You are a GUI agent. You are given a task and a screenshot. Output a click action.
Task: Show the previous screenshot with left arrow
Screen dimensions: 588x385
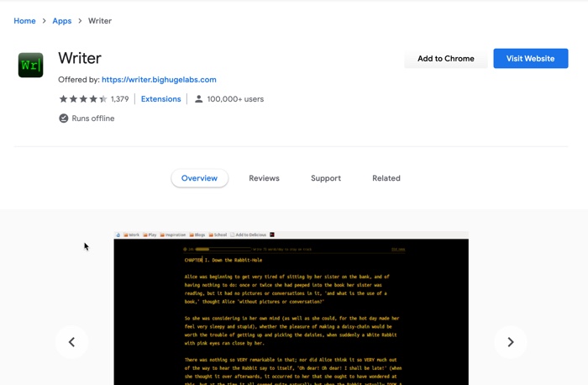pyautogui.click(x=71, y=342)
